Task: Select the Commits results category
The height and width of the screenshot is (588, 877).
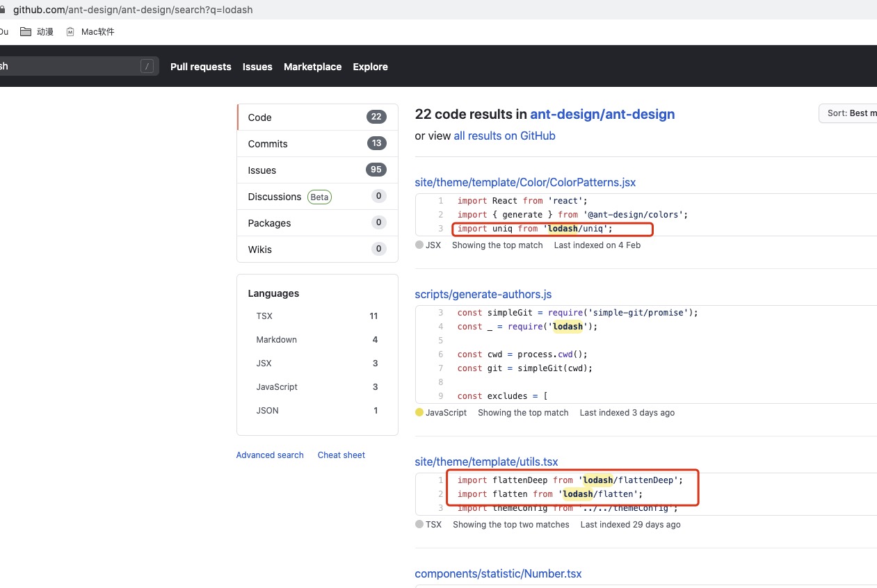Action: (317, 144)
